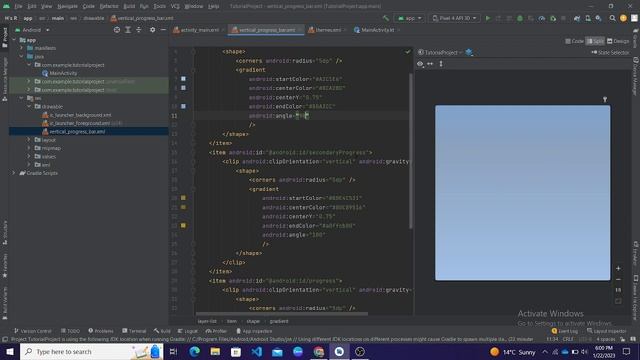The image size is (640, 360).
Task: Switch editor to Split view
Action: [x=595, y=41]
